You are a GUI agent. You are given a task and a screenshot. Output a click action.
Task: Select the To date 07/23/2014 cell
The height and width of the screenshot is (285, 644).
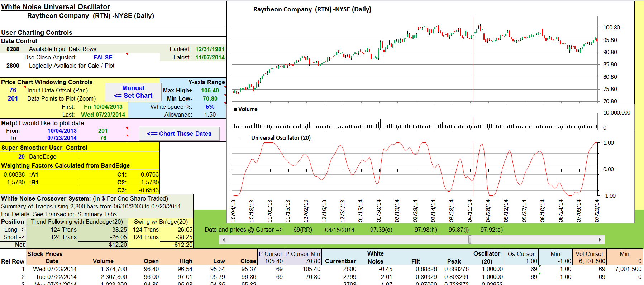pyautogui.click(x=62, y=138)
